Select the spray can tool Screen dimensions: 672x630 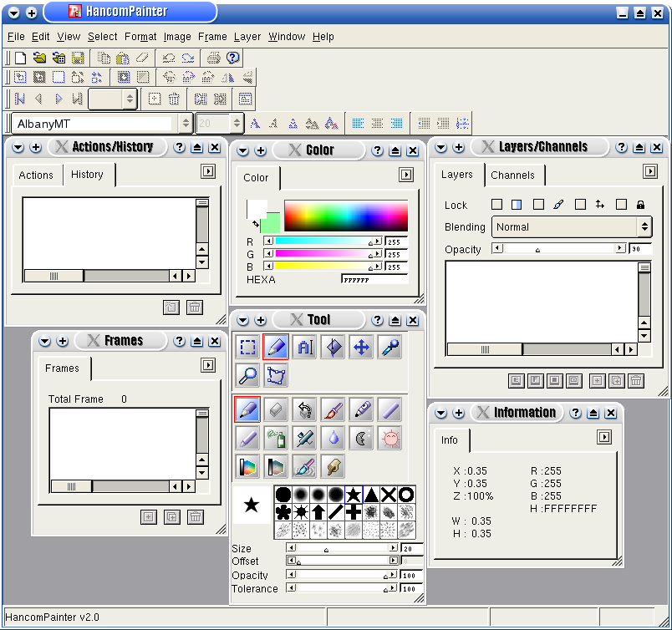(x=276, y=438)
